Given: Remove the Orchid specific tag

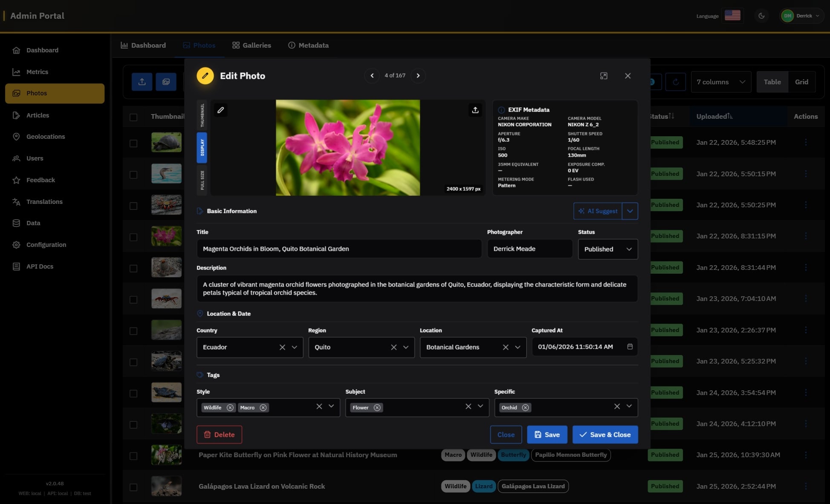Looking at the screenshot, I should 525,407.
